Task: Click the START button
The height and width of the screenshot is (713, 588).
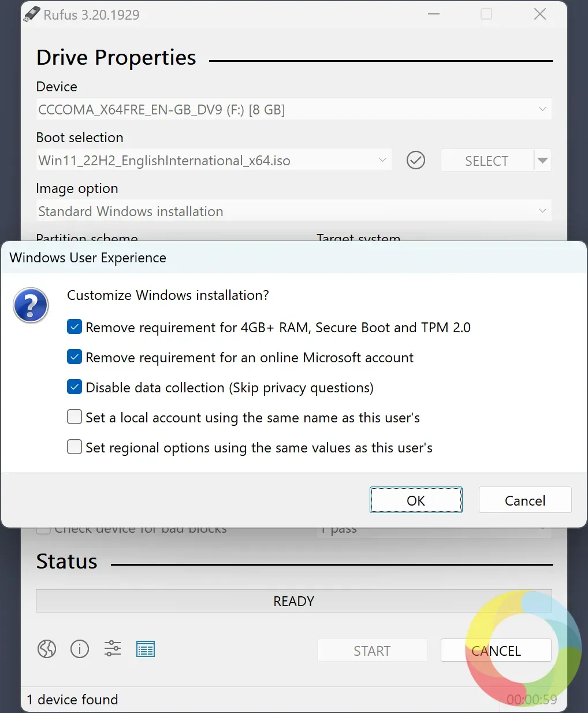Action: tap(373, 650)
